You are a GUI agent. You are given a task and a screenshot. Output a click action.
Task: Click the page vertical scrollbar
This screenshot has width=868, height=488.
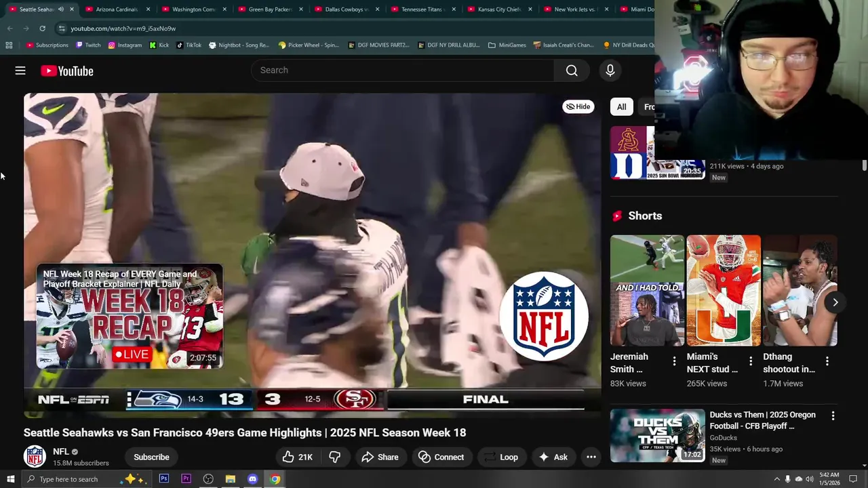click(x=864, y=166)
